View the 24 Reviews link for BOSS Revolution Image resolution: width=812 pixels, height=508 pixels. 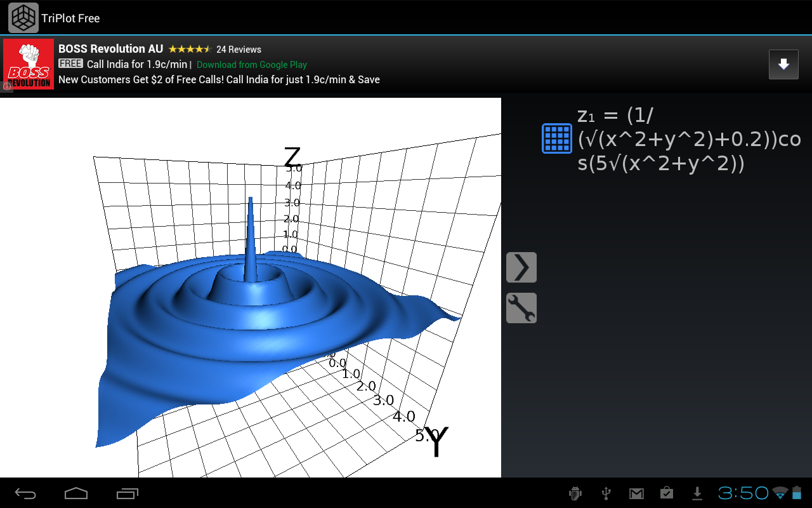(239, 49)
